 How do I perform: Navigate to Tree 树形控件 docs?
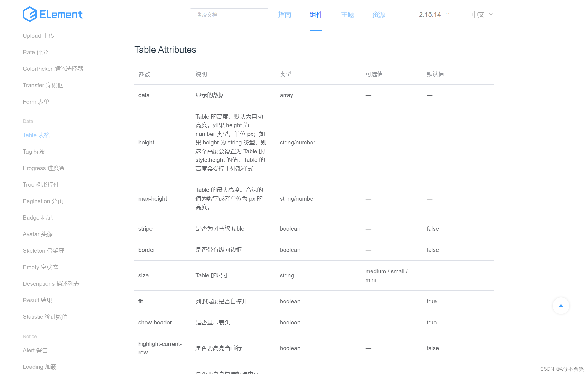point(41,184)
